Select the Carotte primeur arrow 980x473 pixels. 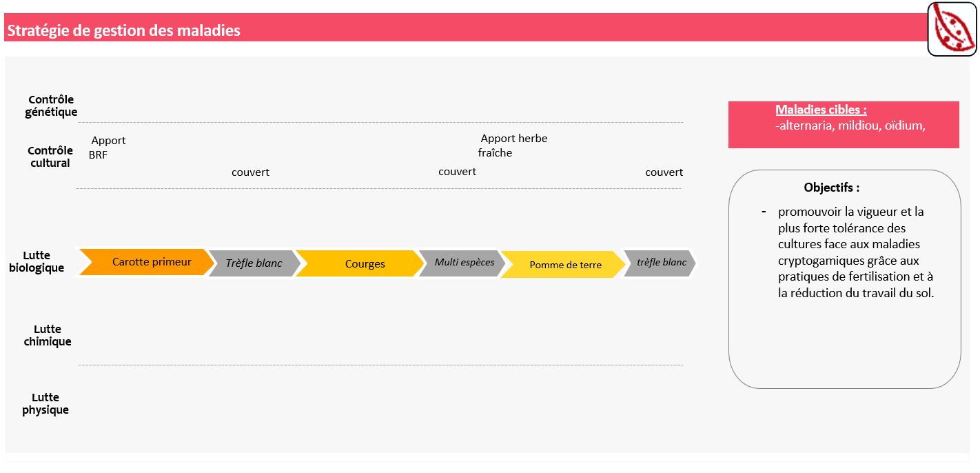145,262
